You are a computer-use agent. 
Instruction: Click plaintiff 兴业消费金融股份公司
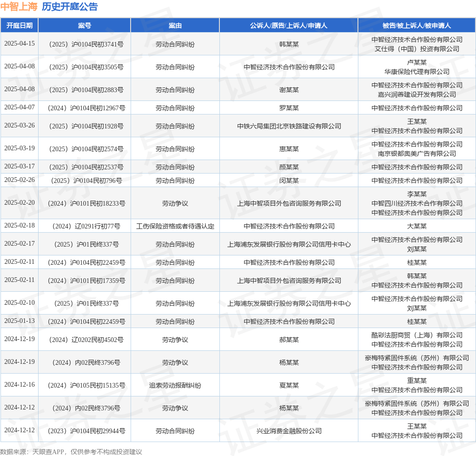coord(289,431)
